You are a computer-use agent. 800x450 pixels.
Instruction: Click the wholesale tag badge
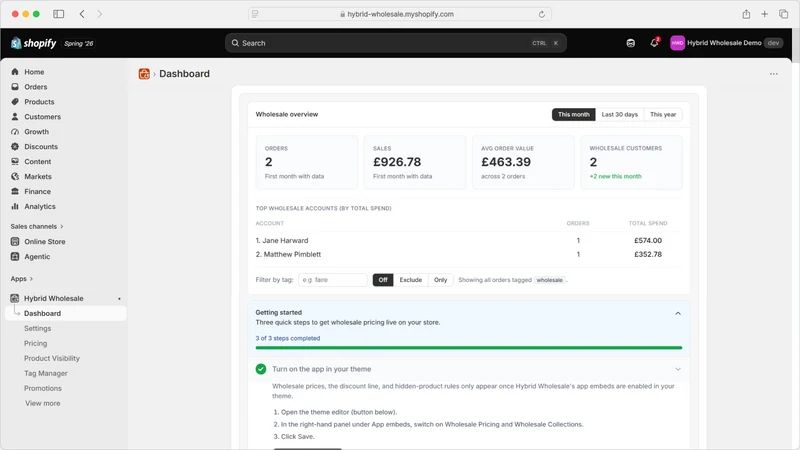tap(549, 280)
